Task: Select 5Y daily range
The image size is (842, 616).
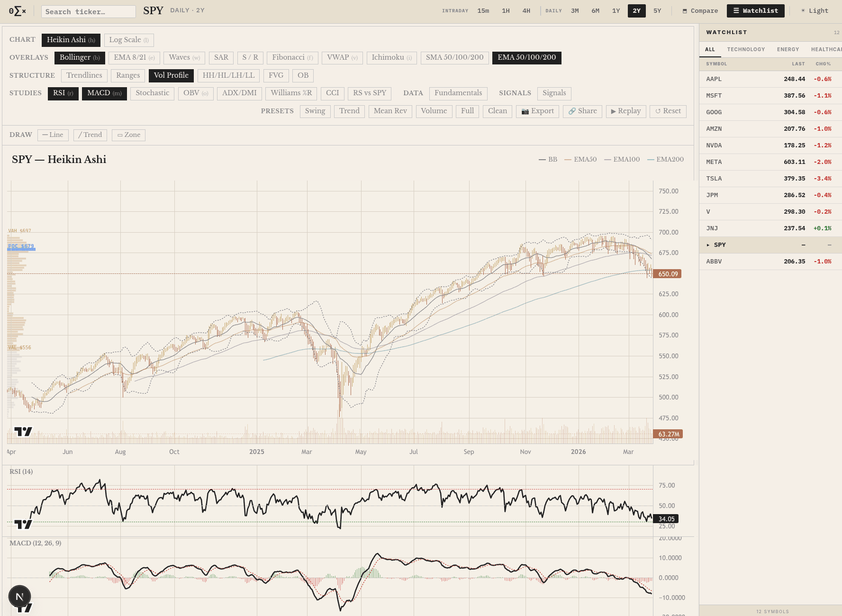Action: point(657,11)
